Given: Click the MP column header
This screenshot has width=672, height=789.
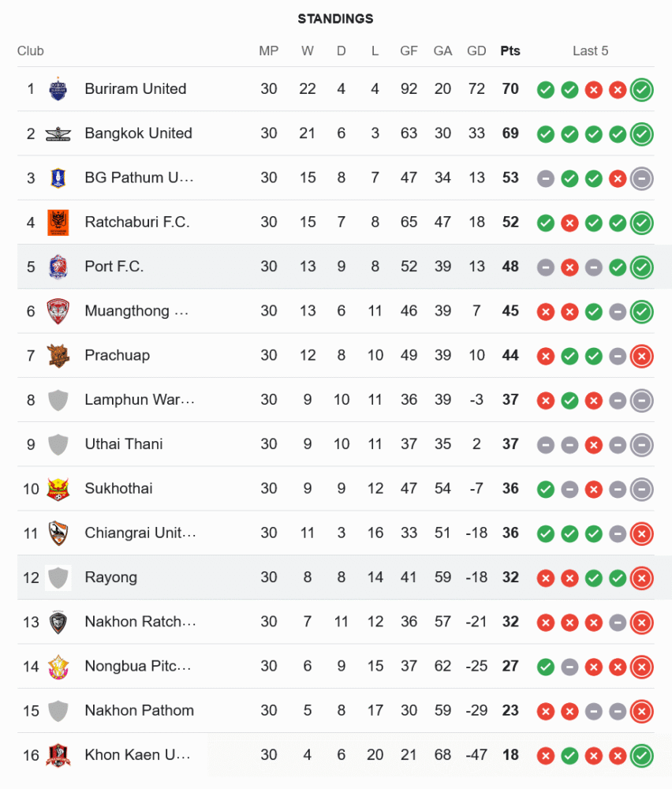Looking at the screenshot, I should click(x=269, y=51).
